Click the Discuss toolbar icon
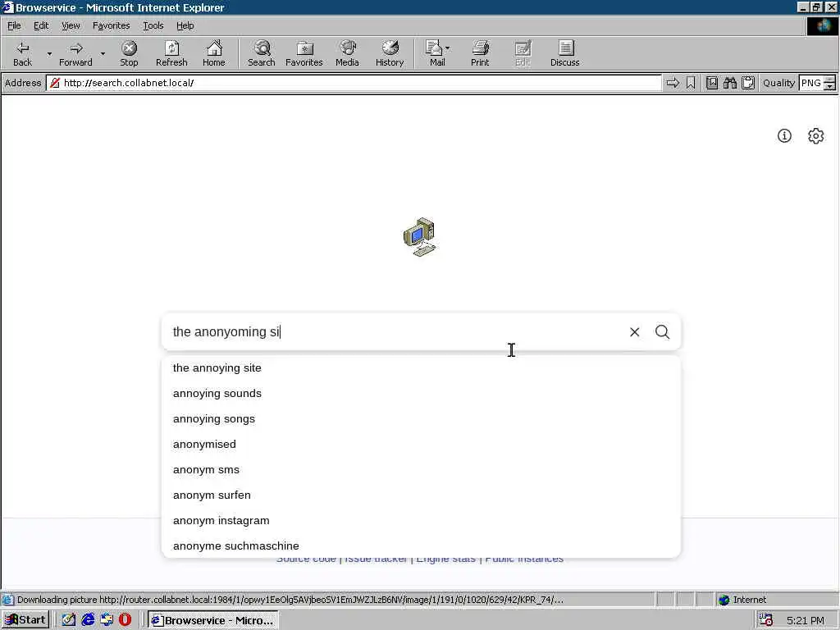Viewport: 840px width, 630px height. click(564, 53)
